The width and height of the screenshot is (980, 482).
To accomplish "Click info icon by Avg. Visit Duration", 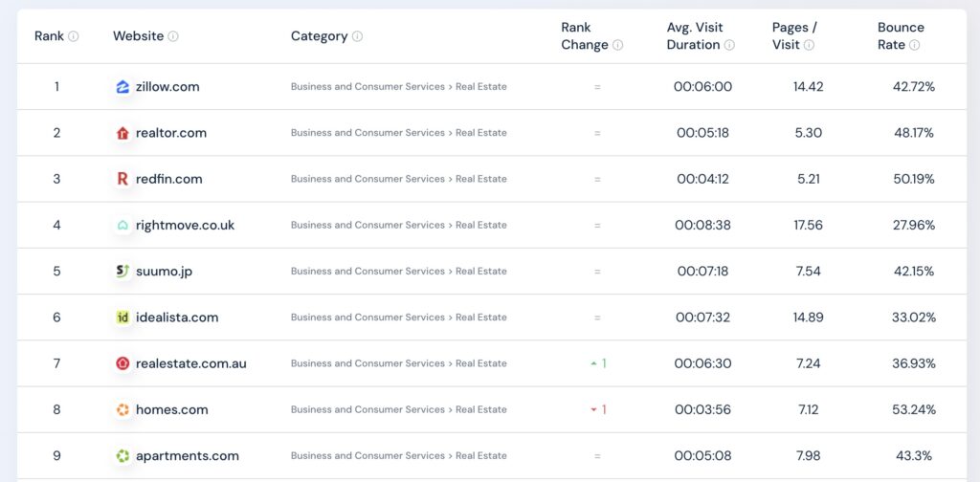I will [x=729, y=45].
